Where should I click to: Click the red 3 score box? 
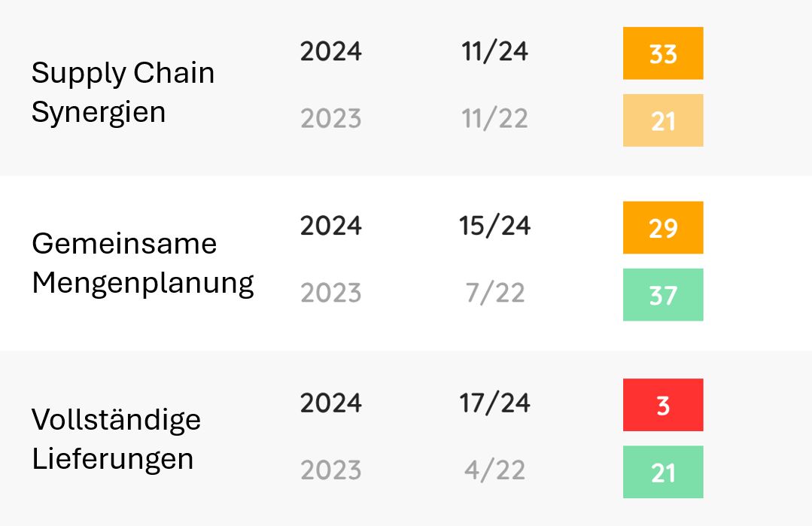(662, 405)
